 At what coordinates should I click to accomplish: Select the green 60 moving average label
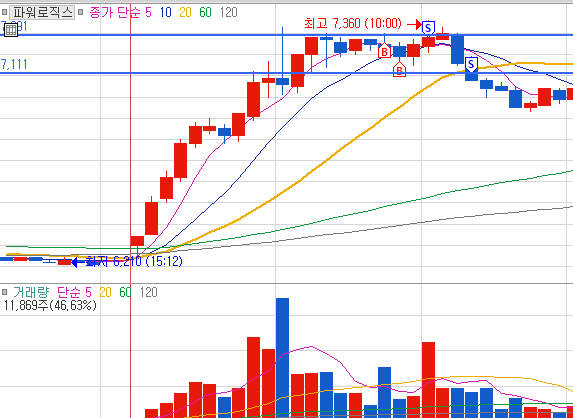point(205,13)
